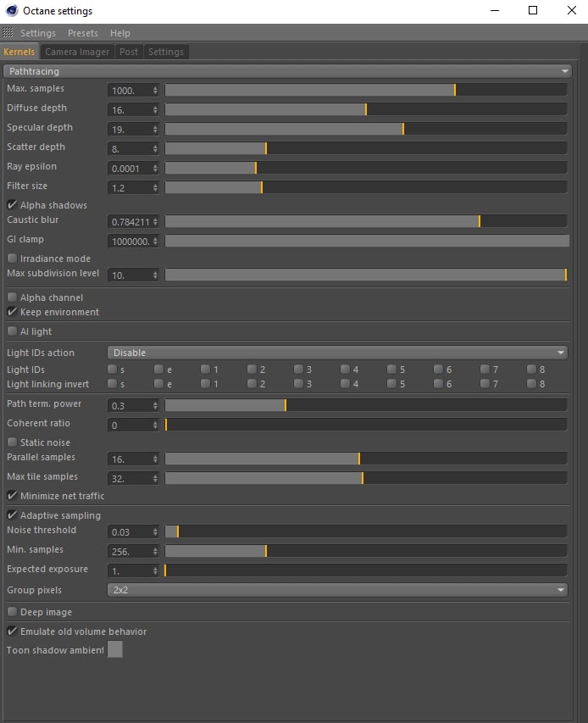
Task: Click the Coherent ratio stepper arrows
Action: pyautogui.click(x=155, y=425)
